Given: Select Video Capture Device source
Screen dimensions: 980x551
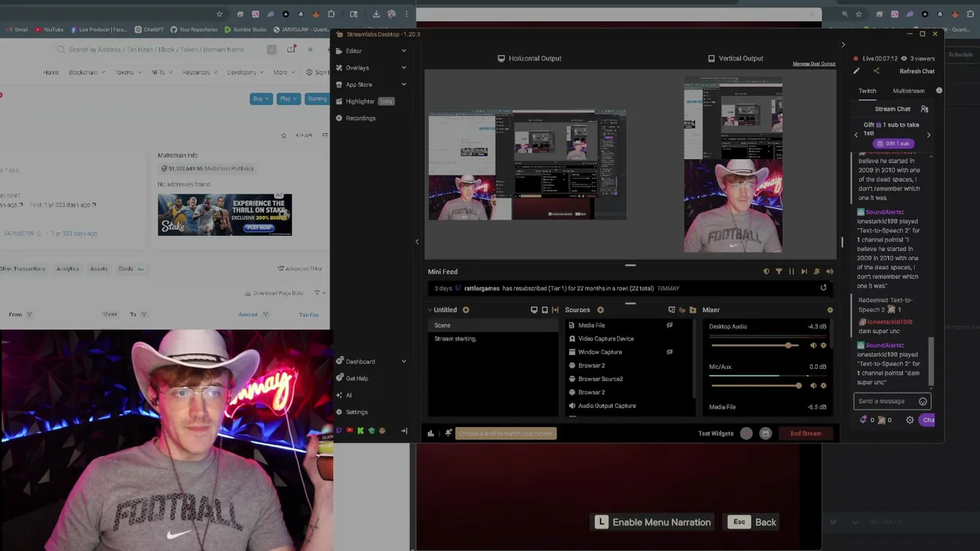Looking at the screenshot, I should point(606,338).
